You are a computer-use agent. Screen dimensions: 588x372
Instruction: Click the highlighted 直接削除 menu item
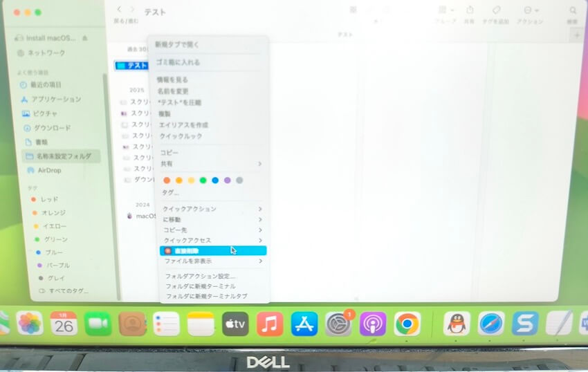213,251
